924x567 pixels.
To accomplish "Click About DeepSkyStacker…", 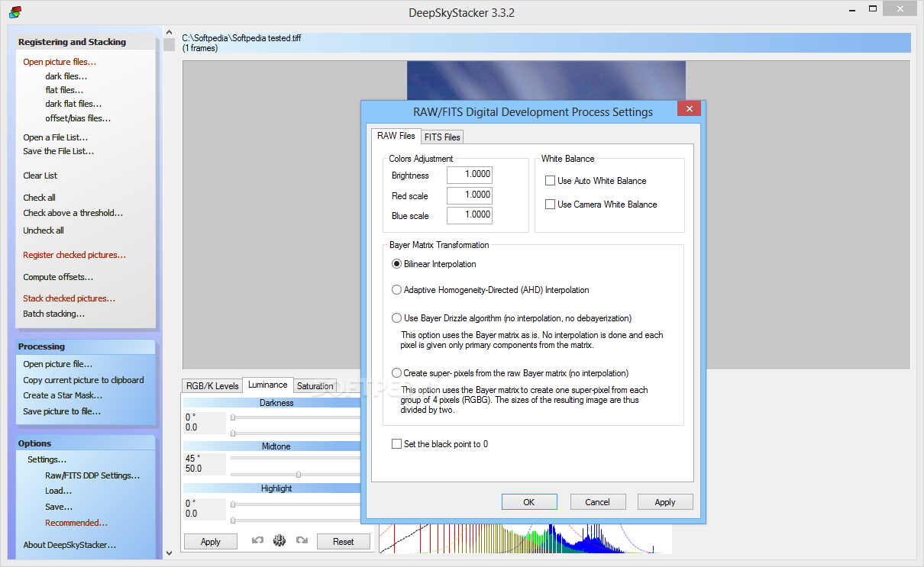I will pos(69,545).
